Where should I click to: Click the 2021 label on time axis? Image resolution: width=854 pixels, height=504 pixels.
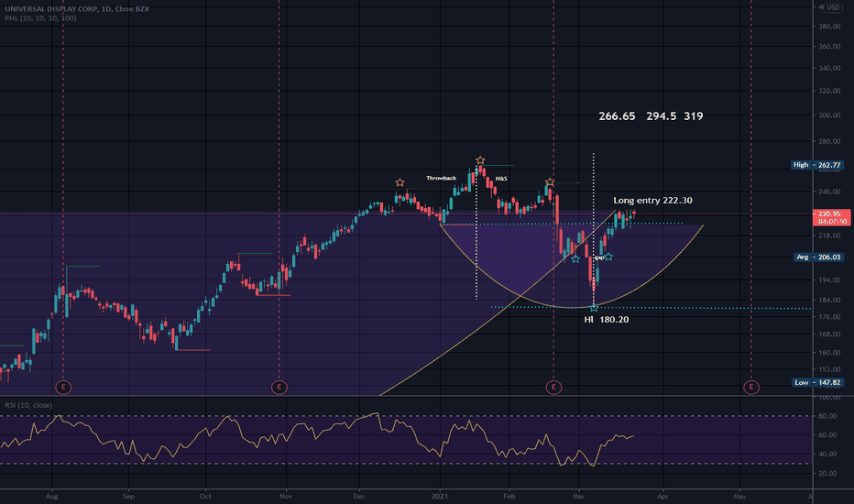(x=440, y=497)
